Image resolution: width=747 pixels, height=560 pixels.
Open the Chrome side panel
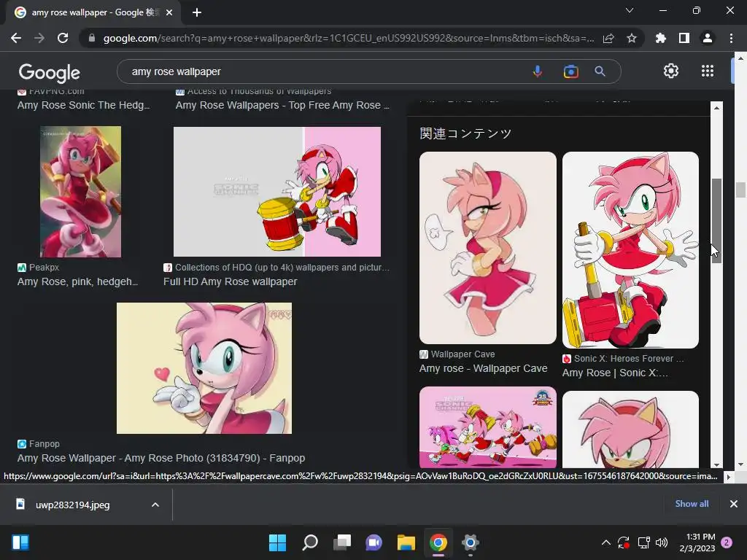click(x=684, y=38)
